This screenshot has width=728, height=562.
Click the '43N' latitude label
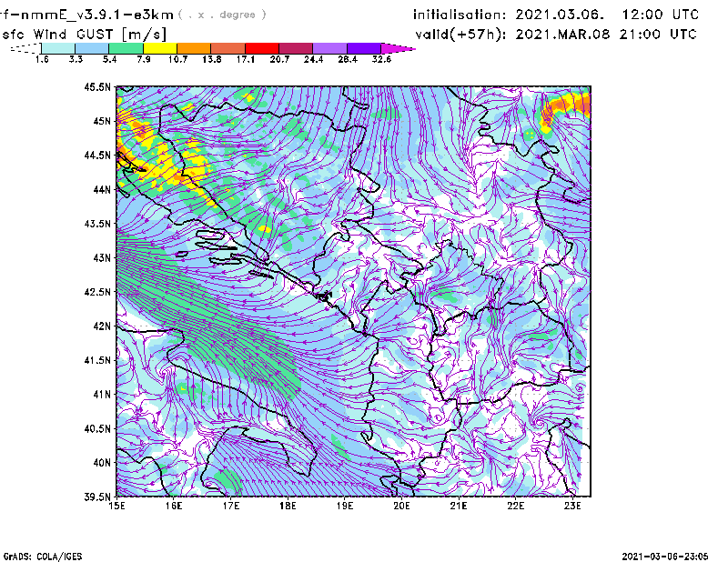[x=102, y=257]
